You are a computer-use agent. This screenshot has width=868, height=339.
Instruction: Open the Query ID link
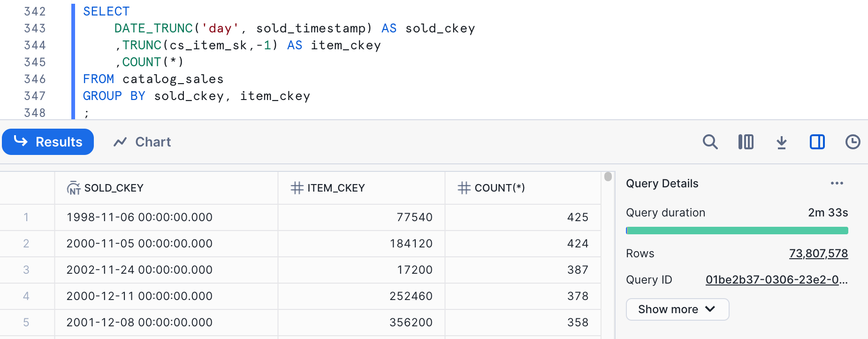click(776, 280)
